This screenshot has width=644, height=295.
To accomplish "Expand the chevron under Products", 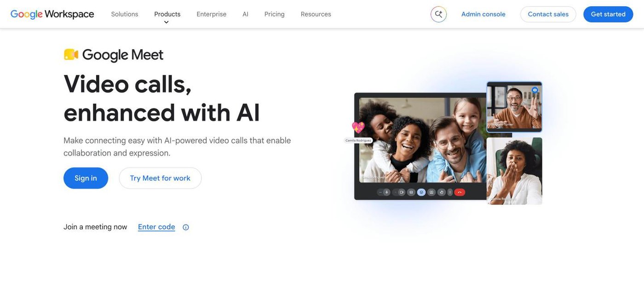I will coord(167,22).
